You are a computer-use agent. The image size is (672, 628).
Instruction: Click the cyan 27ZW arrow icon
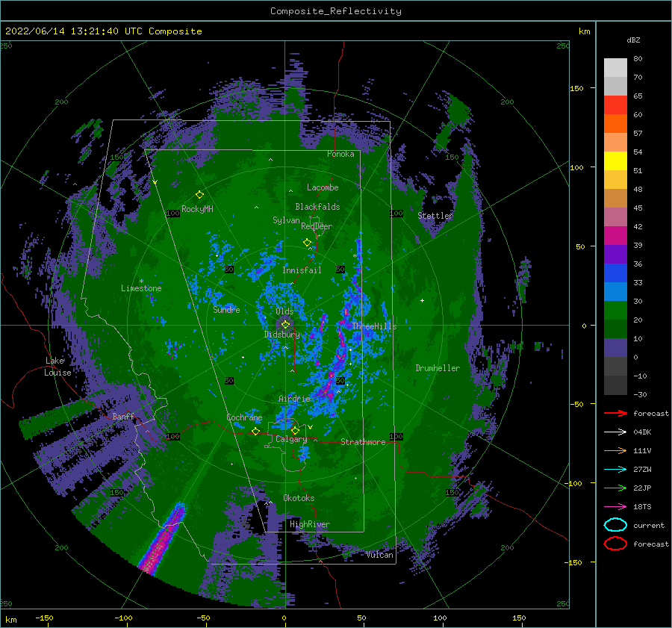tap(615, 469)
